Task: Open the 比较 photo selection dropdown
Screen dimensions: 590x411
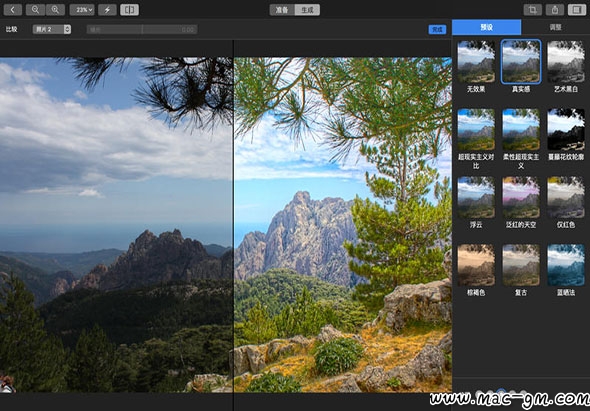Action: (52, 29)
